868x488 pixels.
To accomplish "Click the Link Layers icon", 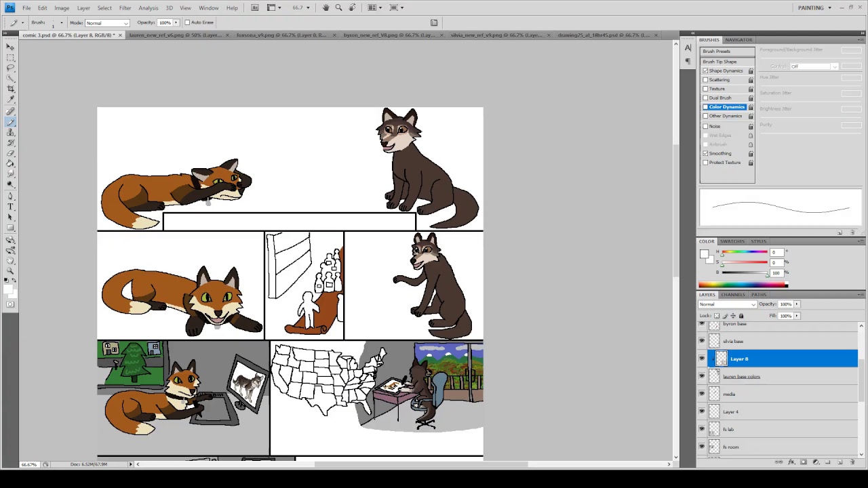I will 778,462.
